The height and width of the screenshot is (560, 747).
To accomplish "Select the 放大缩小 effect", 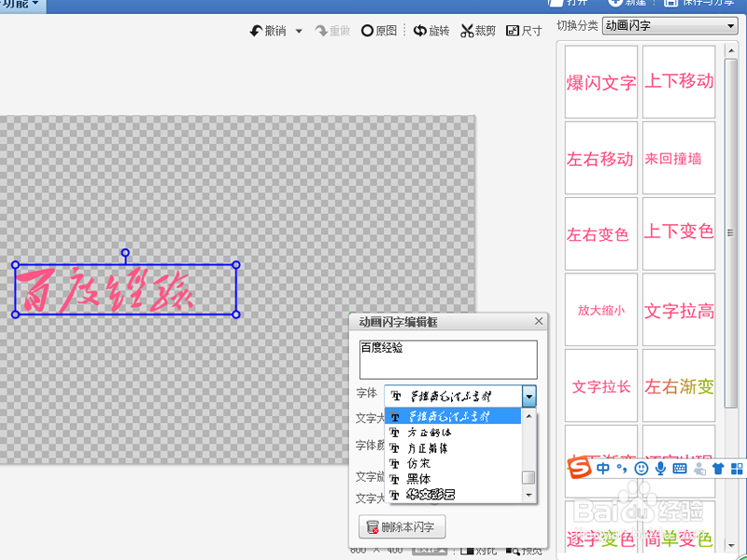I will click(x=600, y=310).
